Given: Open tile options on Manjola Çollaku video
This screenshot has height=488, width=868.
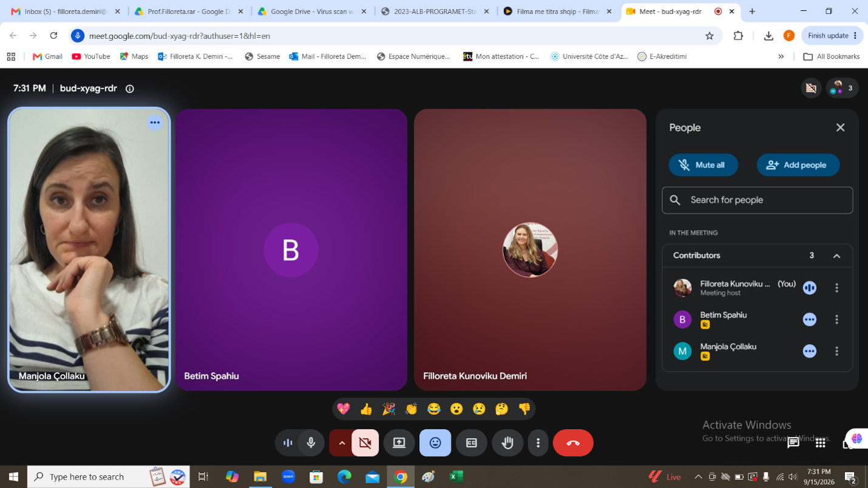Looking at the screenshot, I should click(x=155, y=123).
